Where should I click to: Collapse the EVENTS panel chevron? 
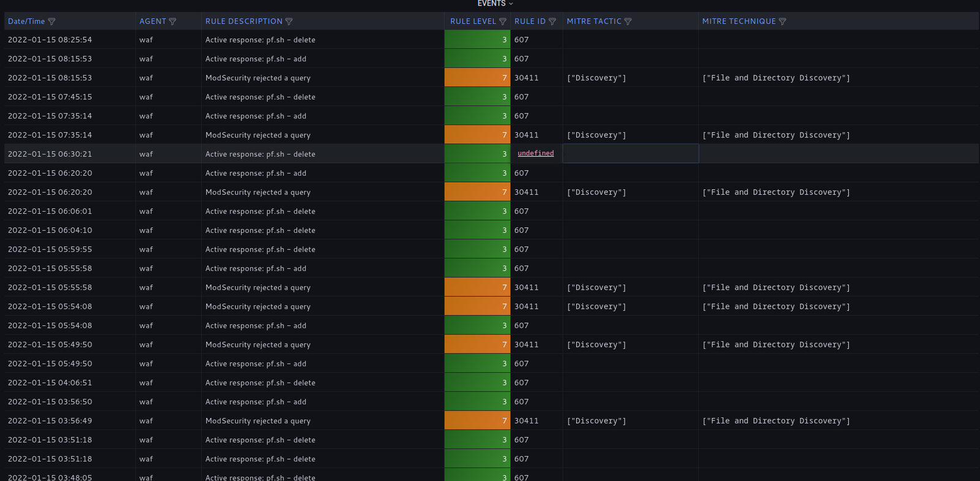[x=511, y=4]
